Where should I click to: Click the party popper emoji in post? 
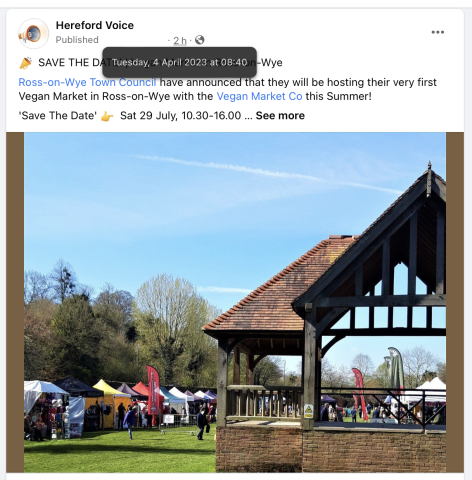pos(25,63)
